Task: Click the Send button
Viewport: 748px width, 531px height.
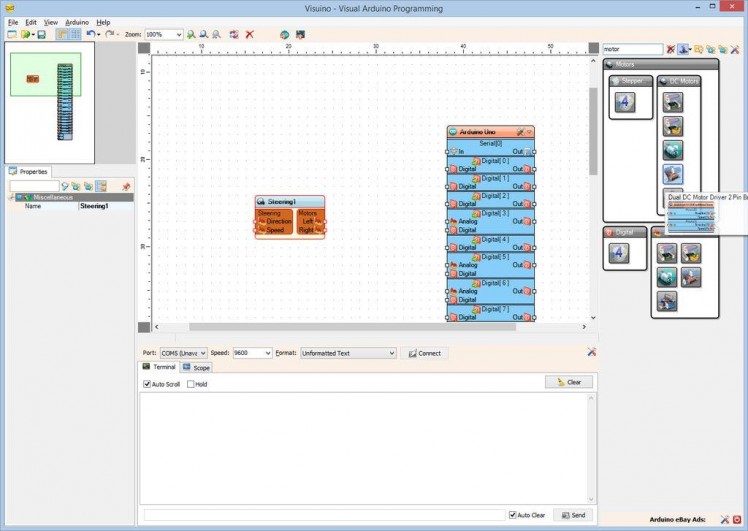Action: click(573, 515)
